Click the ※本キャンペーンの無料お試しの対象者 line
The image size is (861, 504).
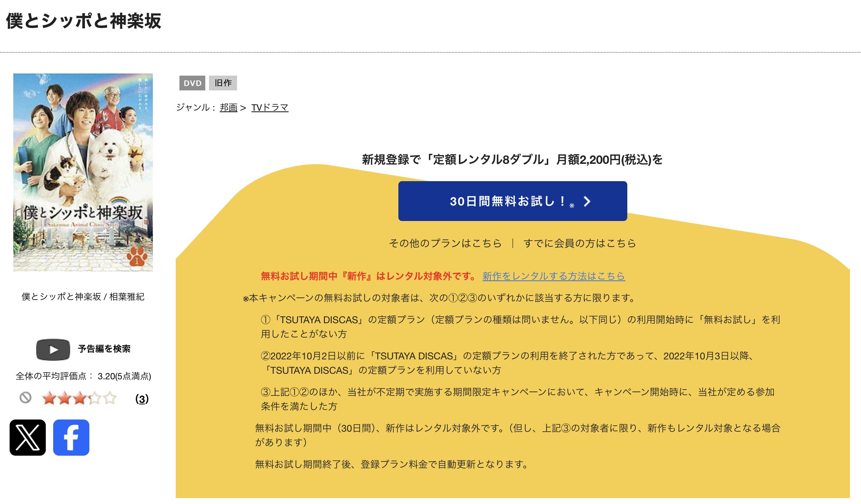click(x=439, y=298)
